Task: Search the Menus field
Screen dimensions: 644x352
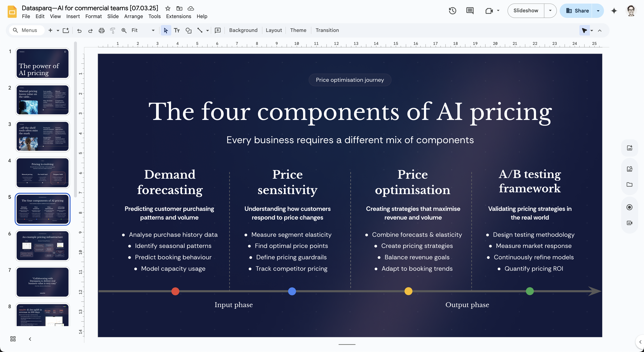Action: [x=27, y=30]
